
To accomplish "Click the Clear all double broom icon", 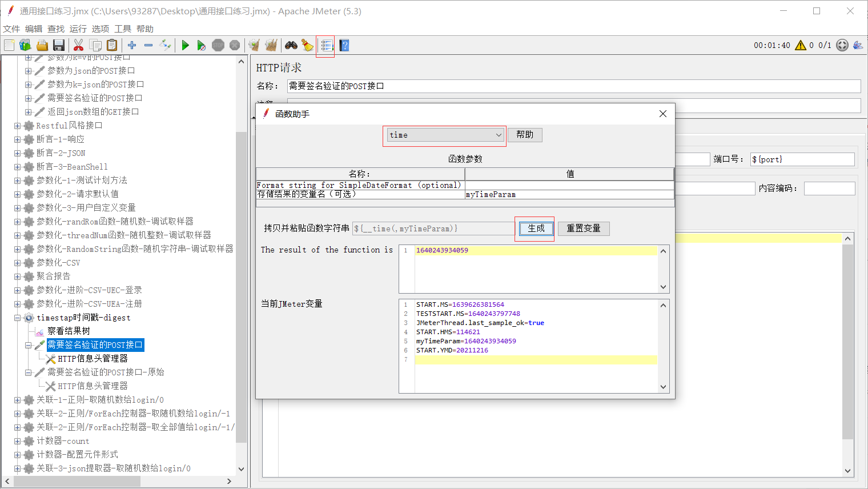I will [271, 45].
